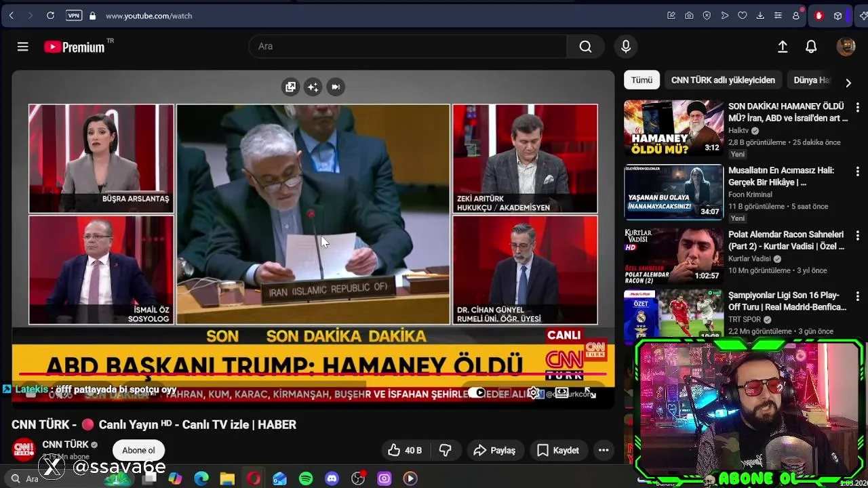Click the Foon Kriminal channel name

click(750, 195)
